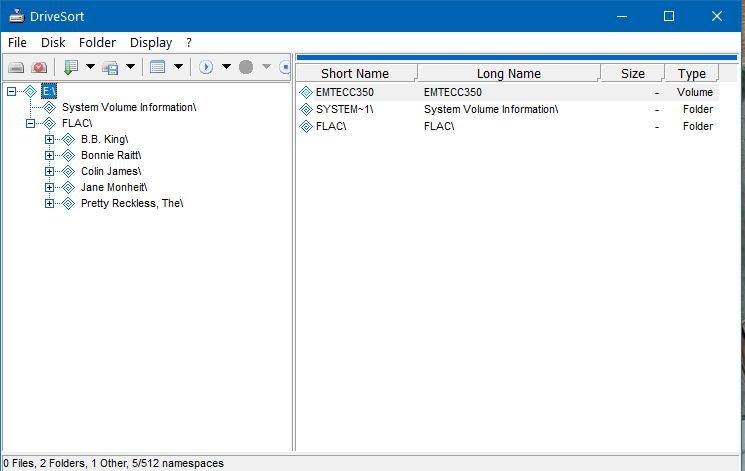Open the ? help menu
The image size is (745, 471).
(x=189, y=43)
